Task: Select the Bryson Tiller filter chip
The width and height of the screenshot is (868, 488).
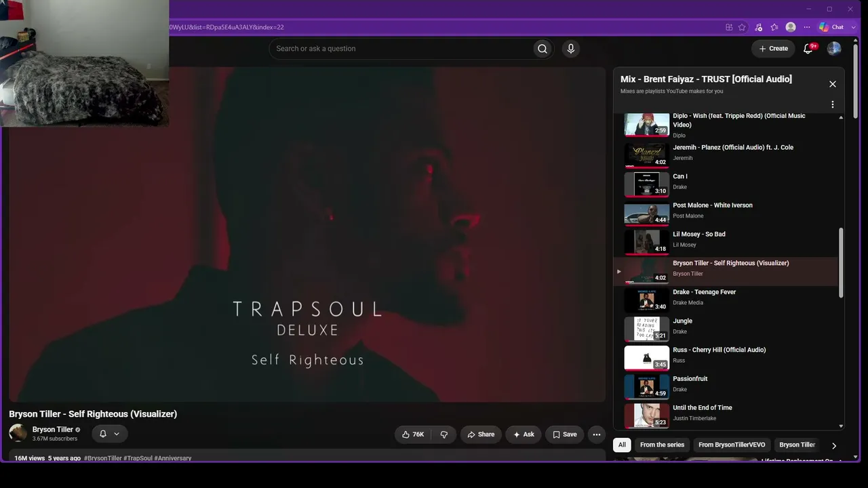Action: [x=797, y=445]
